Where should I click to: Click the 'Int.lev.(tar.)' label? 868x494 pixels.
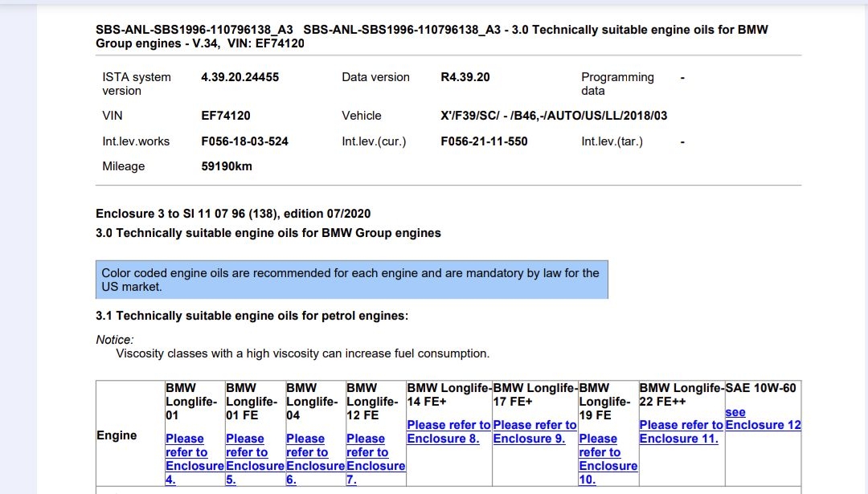(612, 141)
